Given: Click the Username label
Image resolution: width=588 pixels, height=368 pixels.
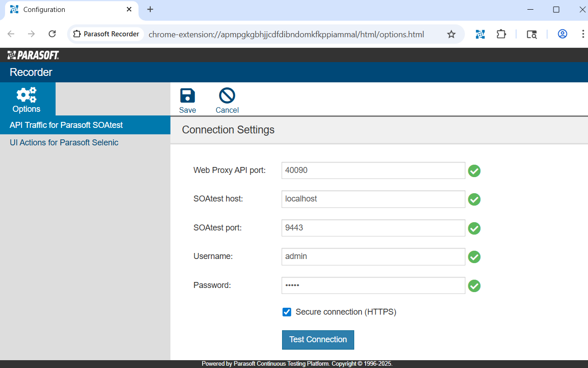Looking at the screenshot, I should pyautogui.click(x=213, y=256).
